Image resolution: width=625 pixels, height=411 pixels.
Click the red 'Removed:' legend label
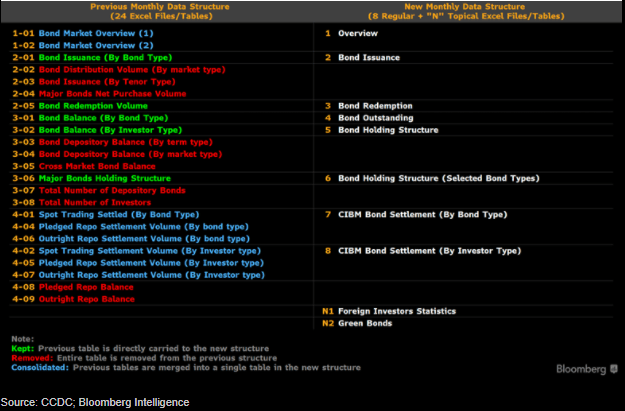coord(32,358)
